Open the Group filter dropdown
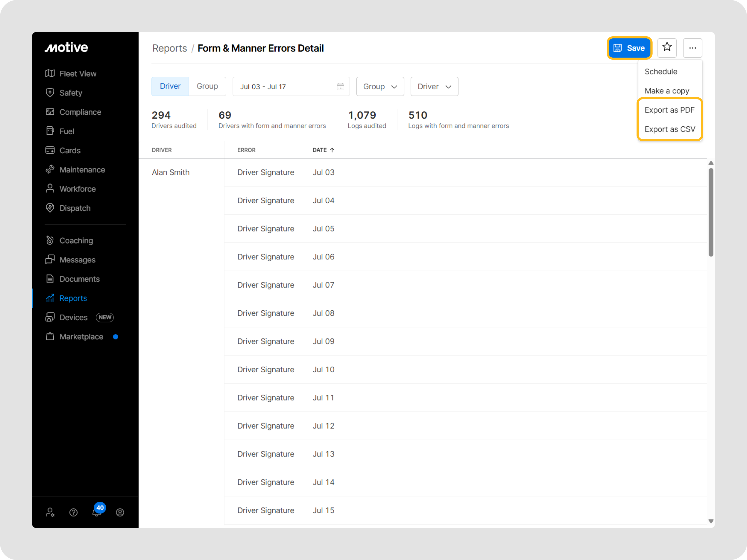The image size is (747, 560). coord(380,86)
